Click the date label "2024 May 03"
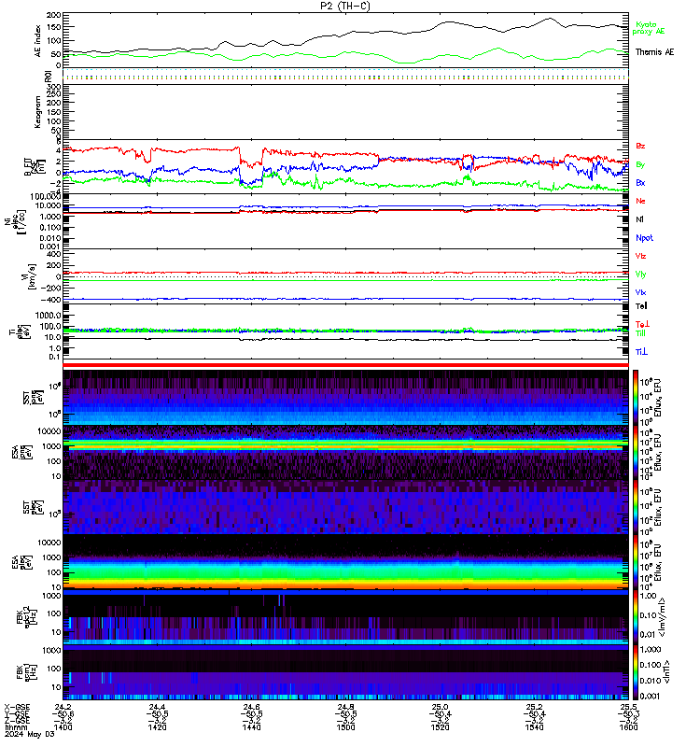 (x=30, y=735)
